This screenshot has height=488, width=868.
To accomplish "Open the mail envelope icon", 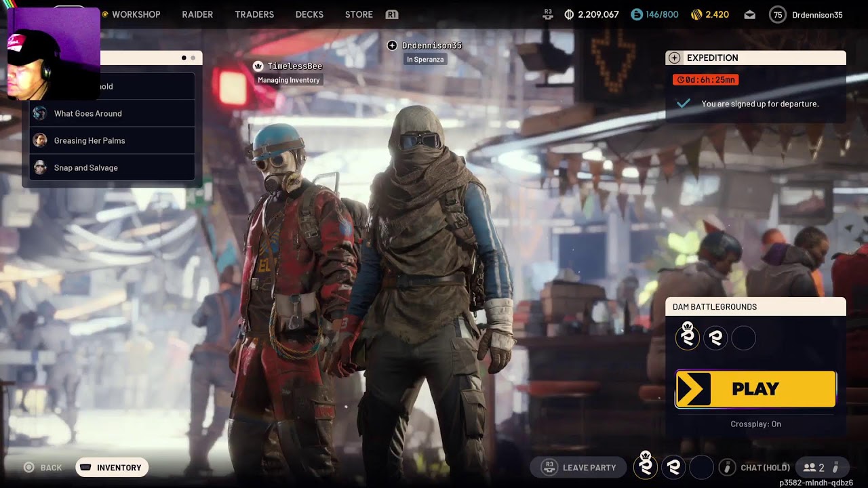I will pos(749,14).
